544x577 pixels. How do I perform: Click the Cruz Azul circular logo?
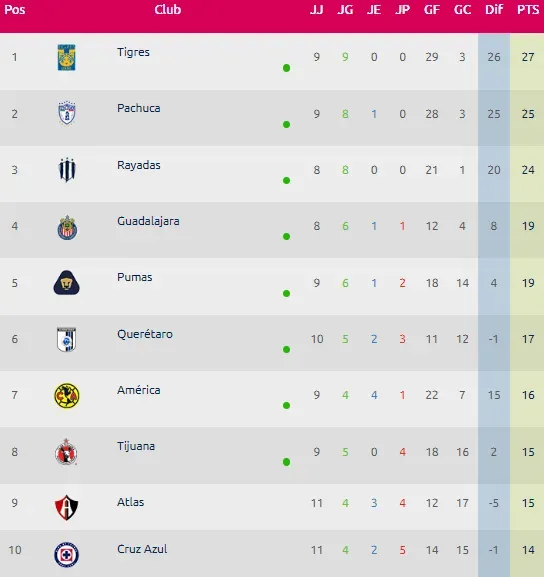(x=67, y=555)
